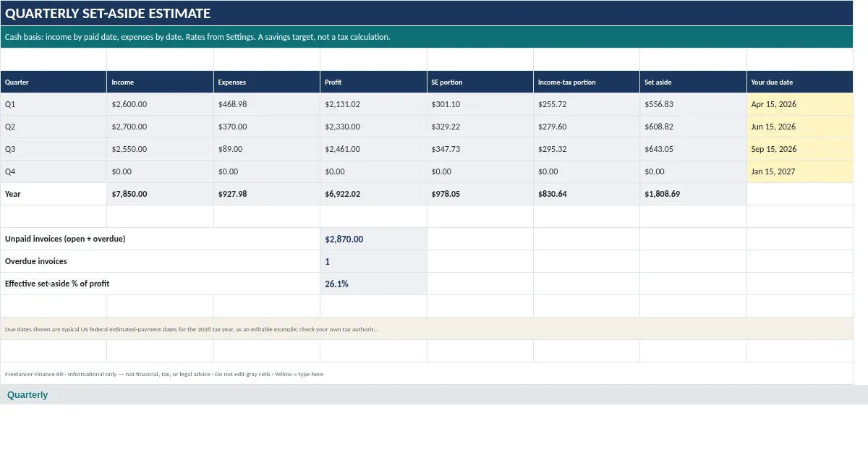Select unpaid invoices value $2,870.00
The height and width of the screenshot is (463, 868).
tap(373, 239)
